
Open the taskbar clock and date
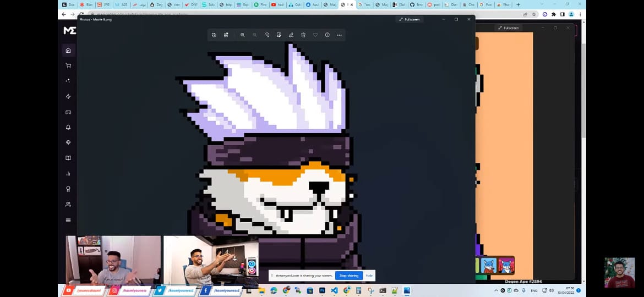[x=565, y=290]
